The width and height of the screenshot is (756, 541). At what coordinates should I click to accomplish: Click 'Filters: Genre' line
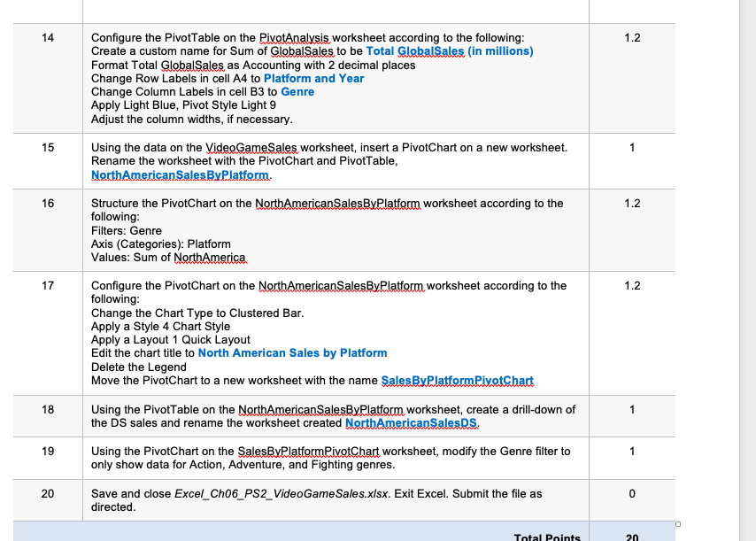pos(127,231)
